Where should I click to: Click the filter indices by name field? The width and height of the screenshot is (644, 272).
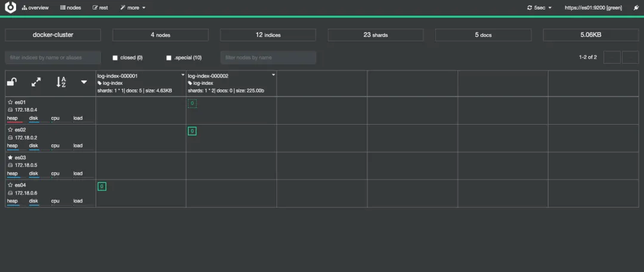pos(52,57)
